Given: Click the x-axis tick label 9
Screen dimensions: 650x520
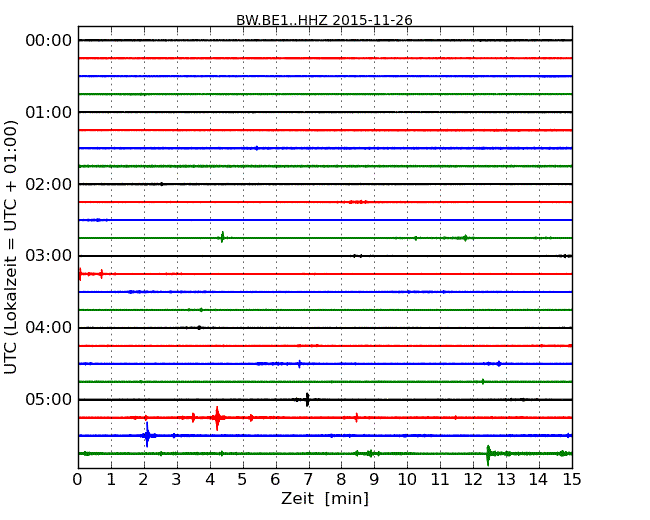Looking at the screenshot, I should (x=374, y=480).
